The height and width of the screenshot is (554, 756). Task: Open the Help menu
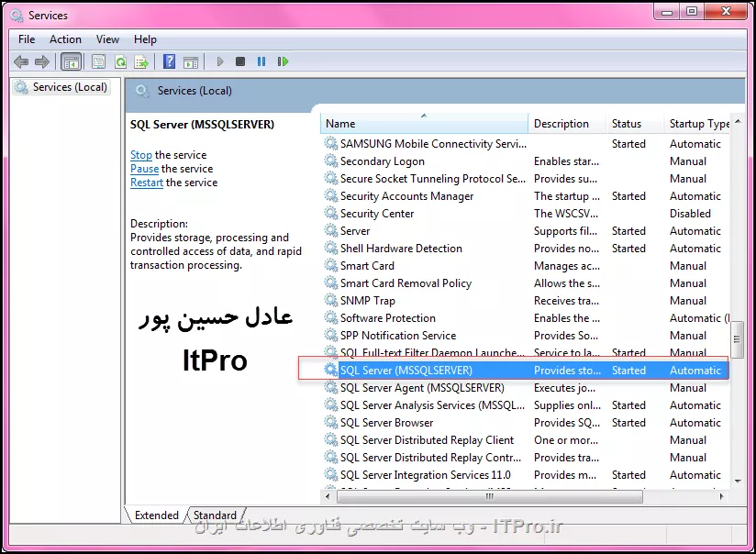(x=145, y=39)
